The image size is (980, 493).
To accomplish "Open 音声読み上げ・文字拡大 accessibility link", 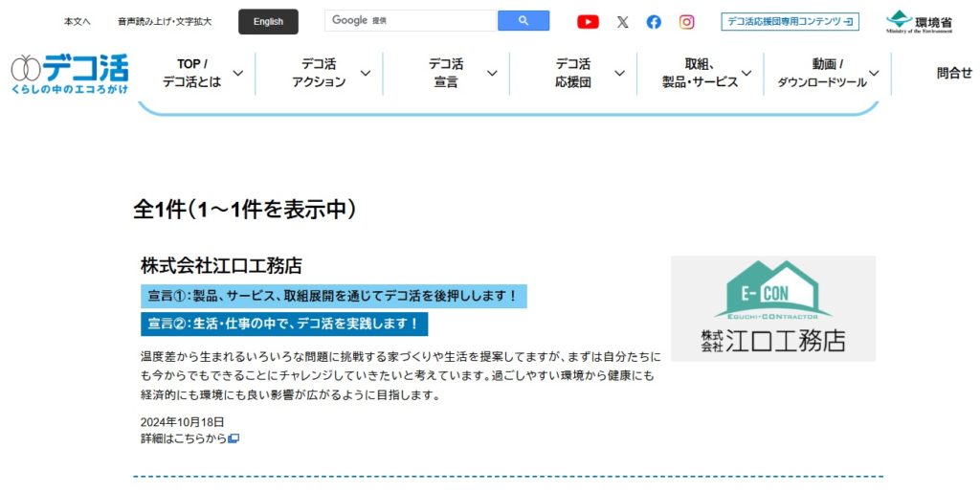I will [x=165, y=21].
